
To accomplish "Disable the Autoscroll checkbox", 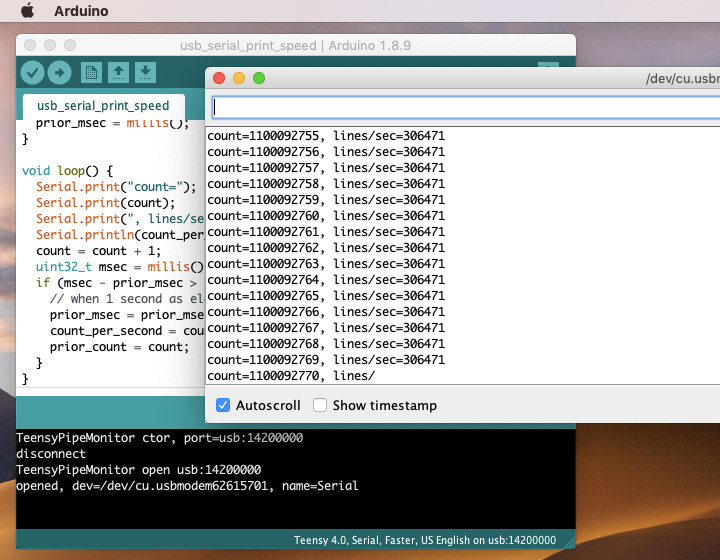I will point(223,405).
